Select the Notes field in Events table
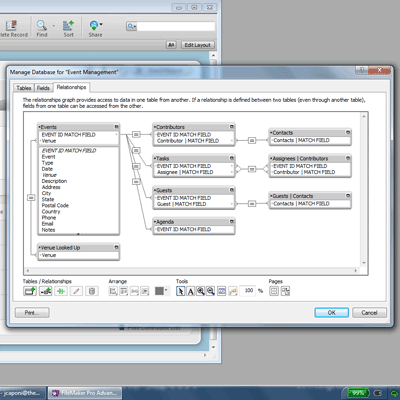 (x=48, y=230)
